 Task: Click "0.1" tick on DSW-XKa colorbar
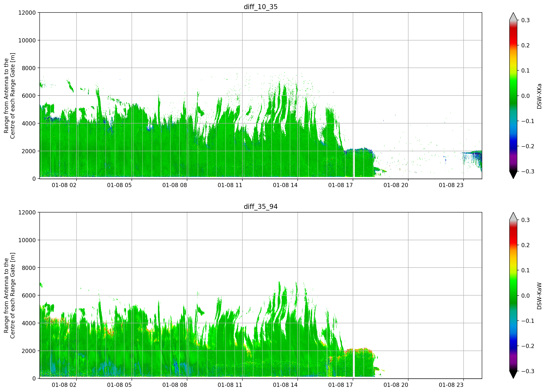(526, 71)
